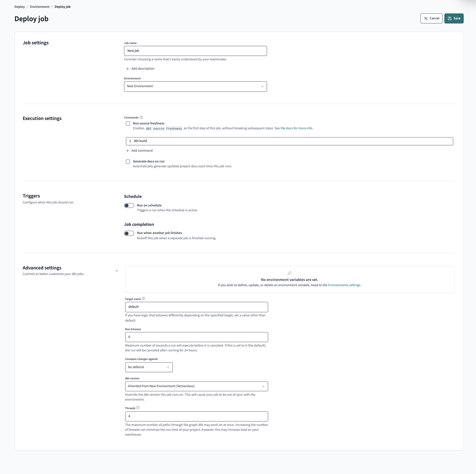476x474 pixels.
Task: Click the Run timeout input field
Action: point(196,337)
